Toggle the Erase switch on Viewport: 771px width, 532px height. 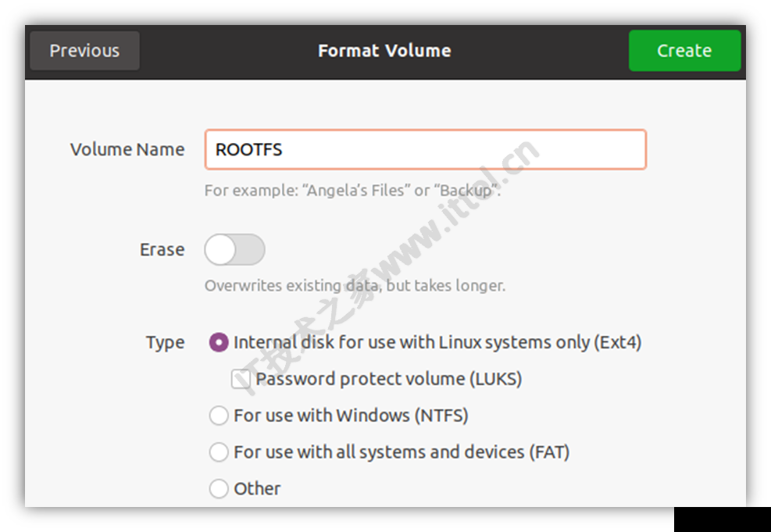(234, 249)
